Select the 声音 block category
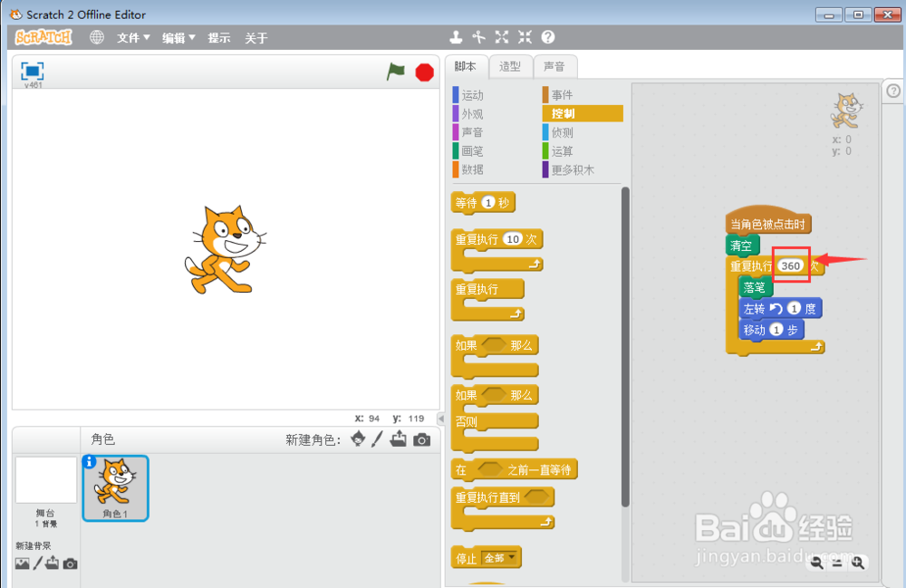The height and width of the screenshot is (588, 906). [x=473, y=132]
